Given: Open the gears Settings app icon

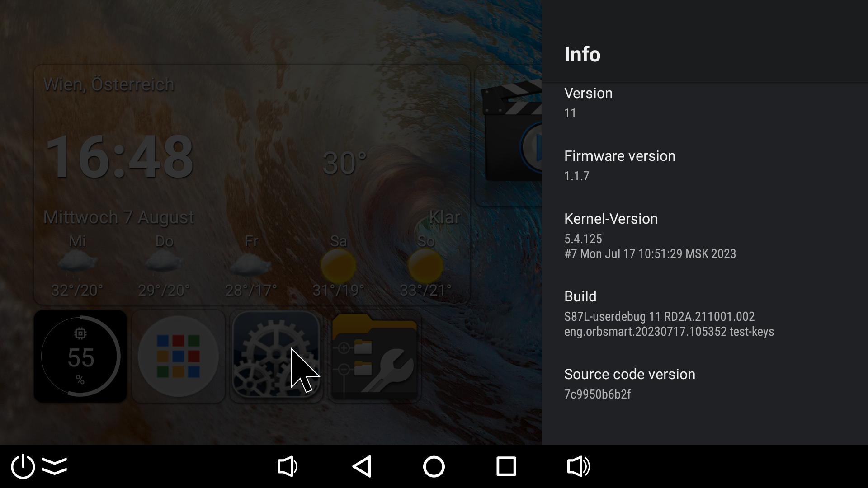Looking at the screenshot, I should [x=276, y=356].
